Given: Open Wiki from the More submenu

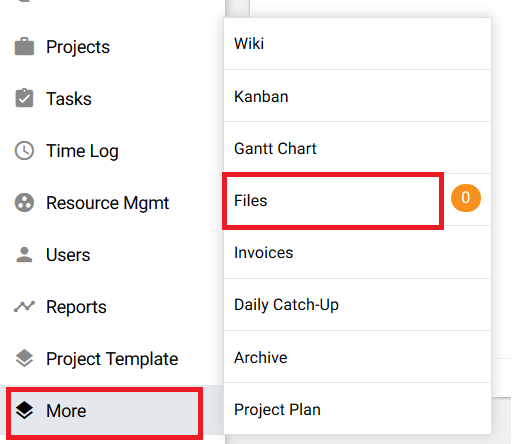Looking at the screenshot, I should (x=357, y=44).
